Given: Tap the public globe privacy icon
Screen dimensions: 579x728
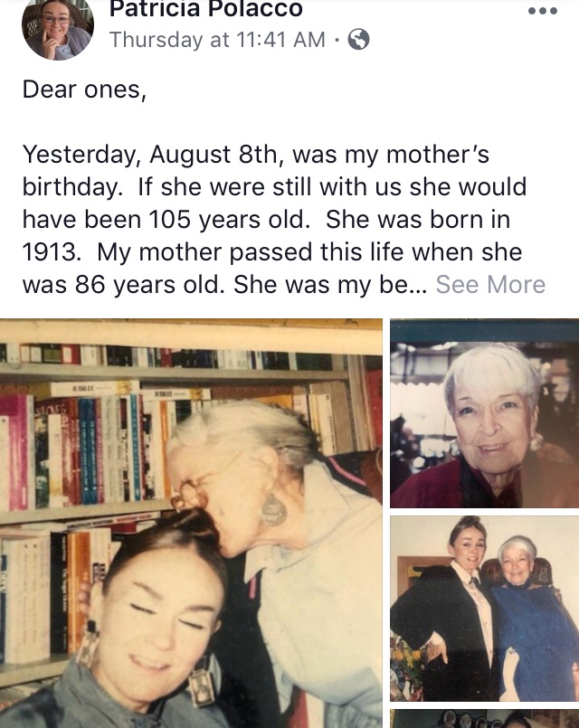Looking at the screenshot, I should click(358, 40).
